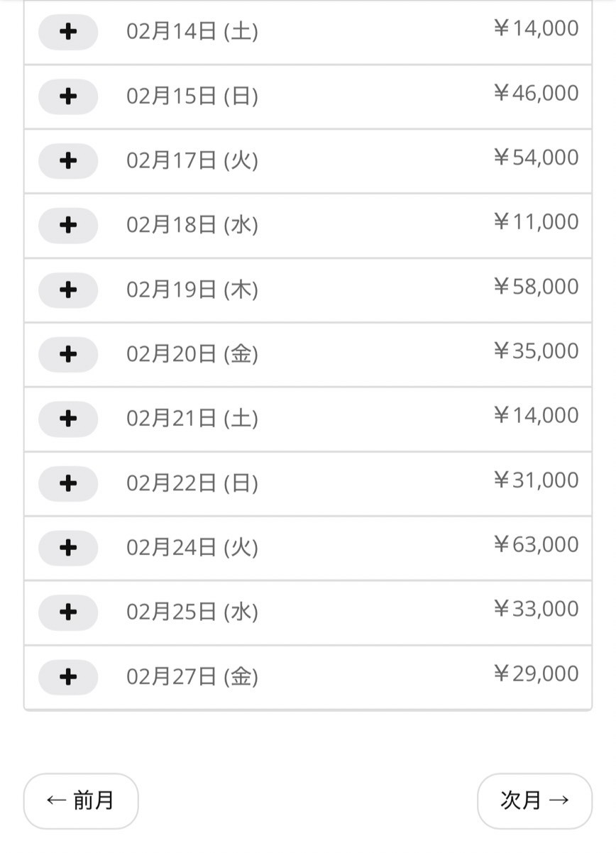Expand the 02月15日 (日) entry
Image resolution: width=616 pixels, height=853 pixels.
coord(68,97)
